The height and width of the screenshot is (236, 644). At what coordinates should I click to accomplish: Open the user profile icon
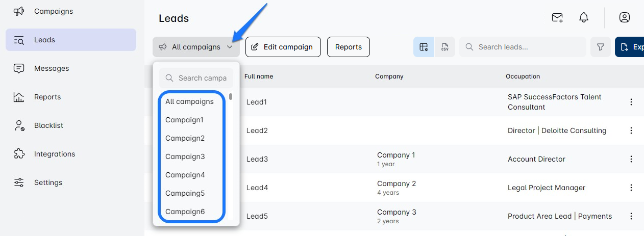coord(624,18)
